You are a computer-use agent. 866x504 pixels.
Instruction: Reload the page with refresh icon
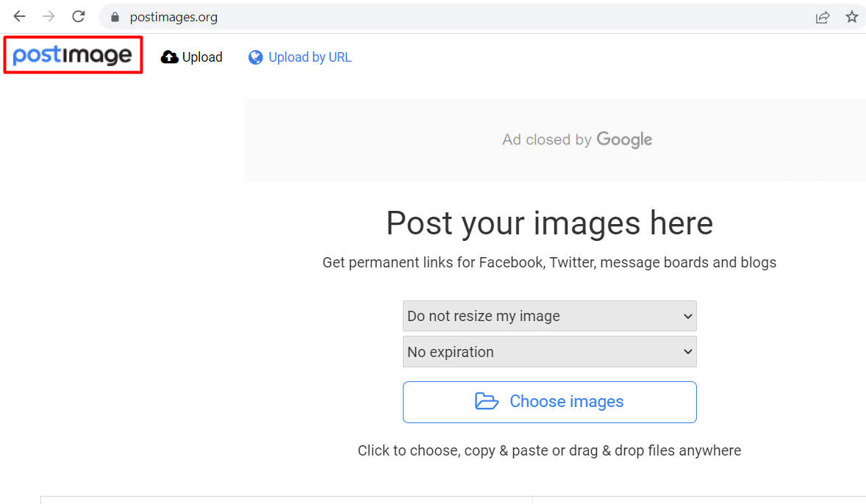pos(79,17)
